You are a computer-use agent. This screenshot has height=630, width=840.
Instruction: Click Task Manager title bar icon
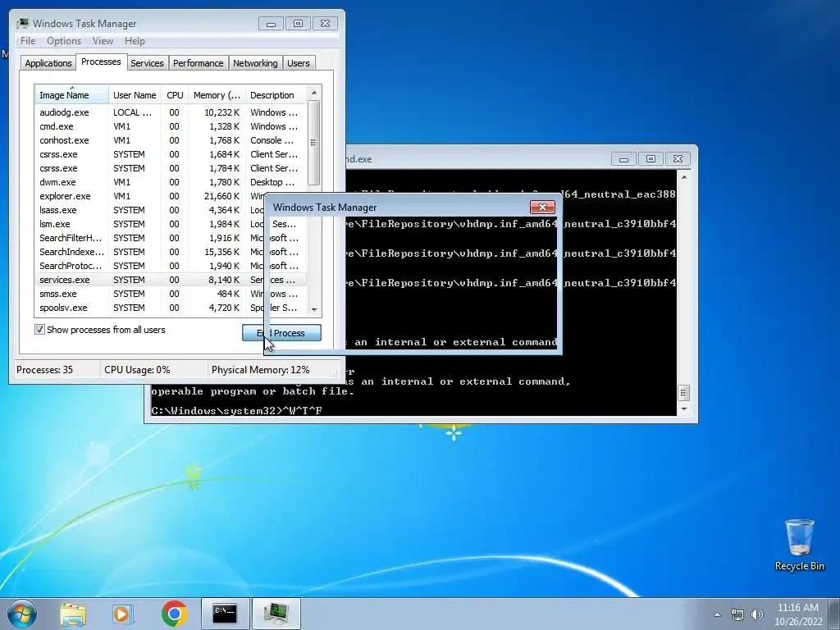coord(22,24)
